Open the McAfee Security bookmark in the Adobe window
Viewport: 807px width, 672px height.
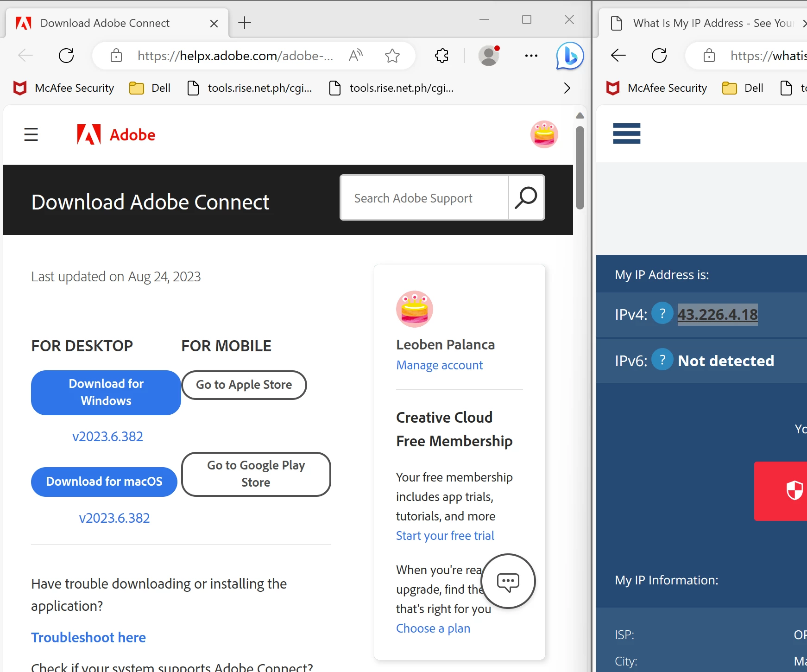[63, 88]
